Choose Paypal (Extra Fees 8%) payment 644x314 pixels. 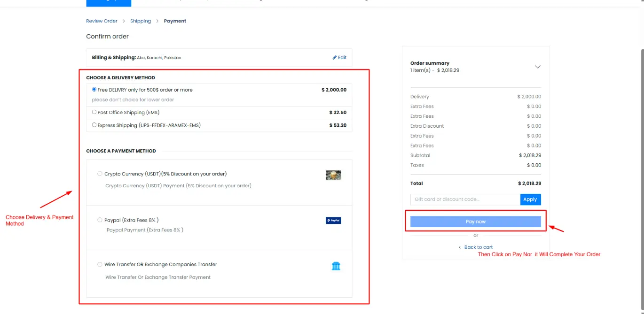coord(100,220)
